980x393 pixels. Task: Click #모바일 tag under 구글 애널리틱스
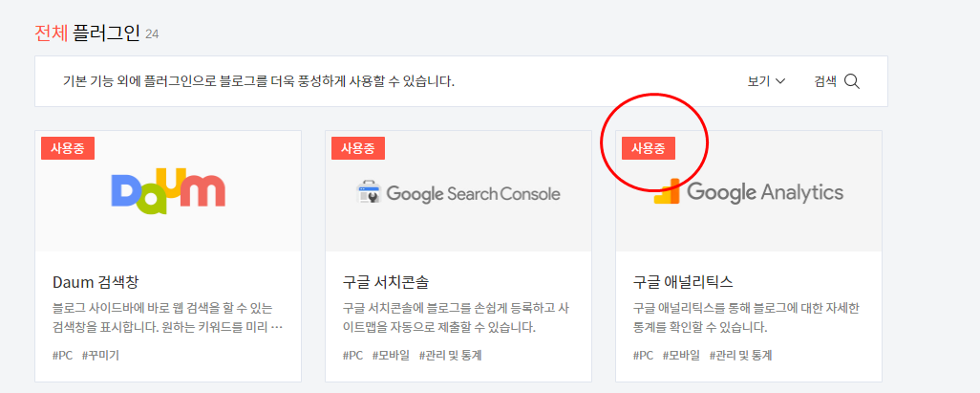click(681, 356)
